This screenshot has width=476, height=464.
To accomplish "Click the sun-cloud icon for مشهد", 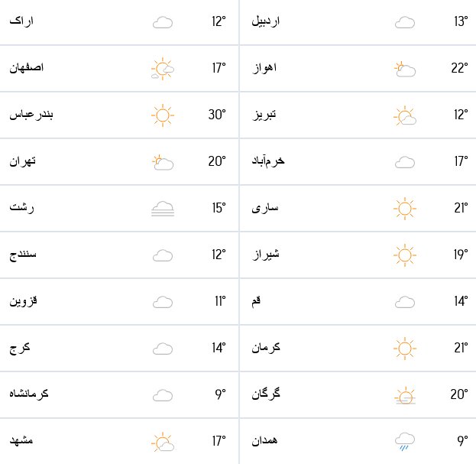I will (163, 442).
